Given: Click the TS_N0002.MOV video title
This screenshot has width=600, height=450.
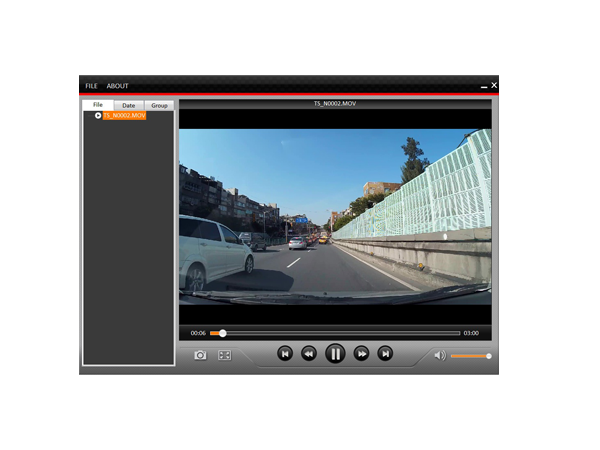Looking at the screenshot, I should (335, 104).
